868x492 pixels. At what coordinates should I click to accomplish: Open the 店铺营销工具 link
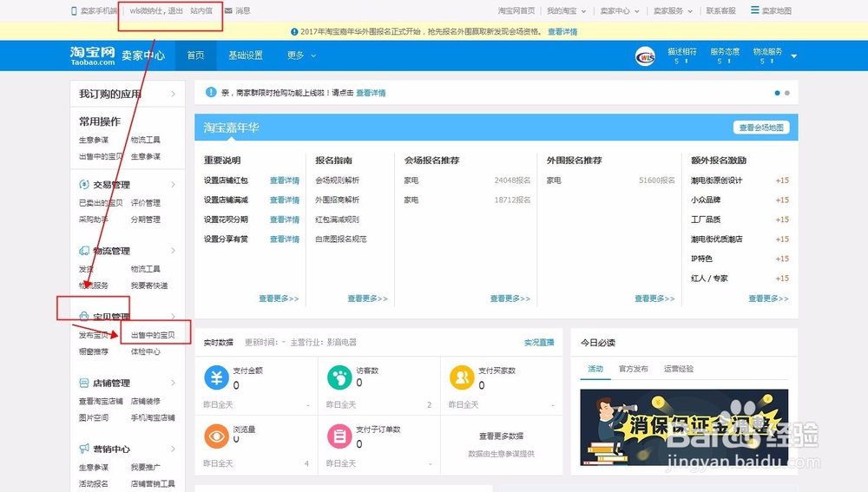pyautogui.click(x=153, y=483)
